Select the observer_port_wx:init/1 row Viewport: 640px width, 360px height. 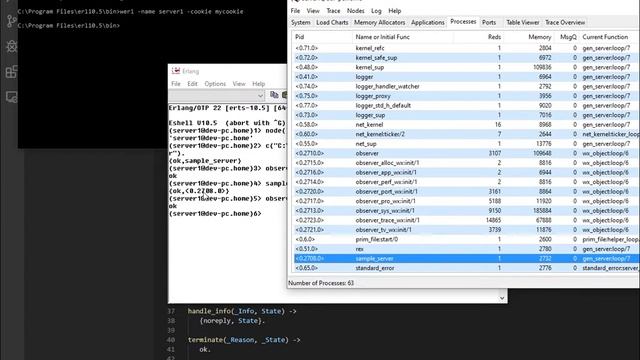466,191
